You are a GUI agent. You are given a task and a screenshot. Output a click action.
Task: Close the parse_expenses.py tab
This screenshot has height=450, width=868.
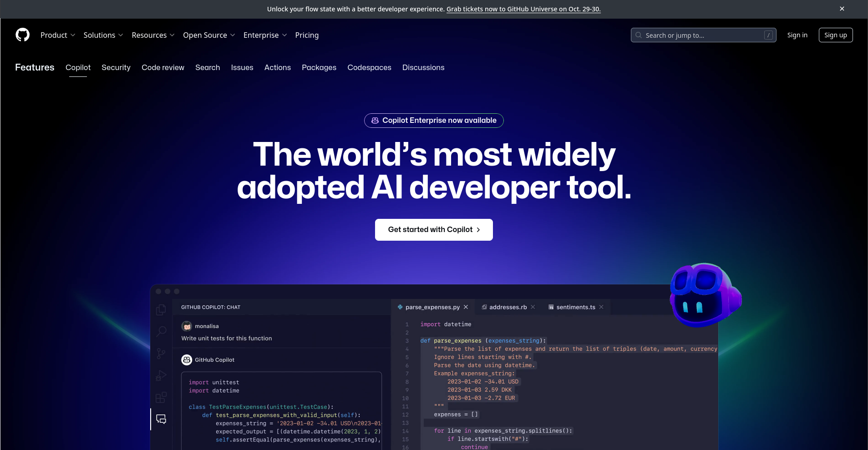click(x=466, y=307)
